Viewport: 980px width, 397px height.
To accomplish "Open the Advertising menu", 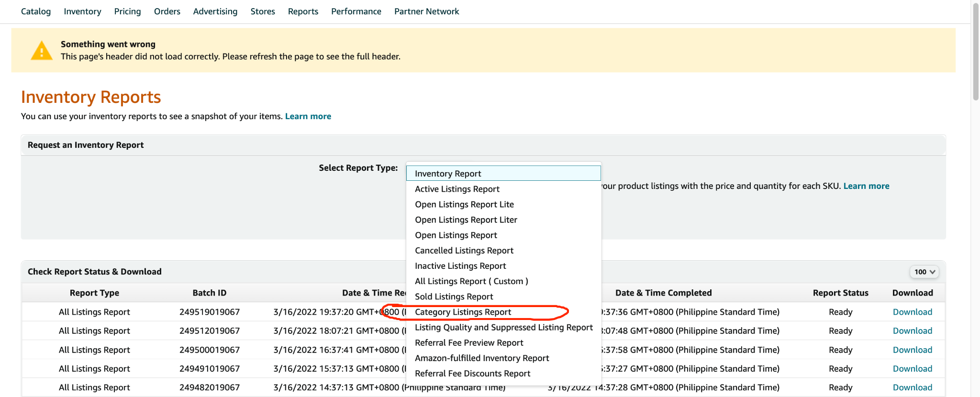I will click(215, 11).
